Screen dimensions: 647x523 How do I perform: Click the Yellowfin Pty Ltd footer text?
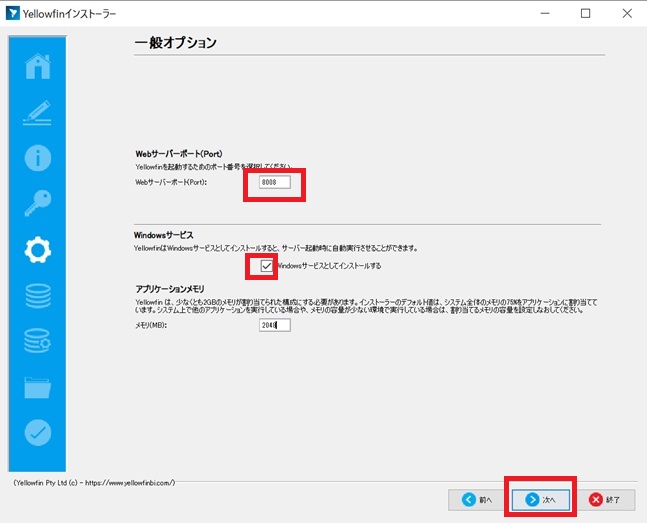pos(94,483)
